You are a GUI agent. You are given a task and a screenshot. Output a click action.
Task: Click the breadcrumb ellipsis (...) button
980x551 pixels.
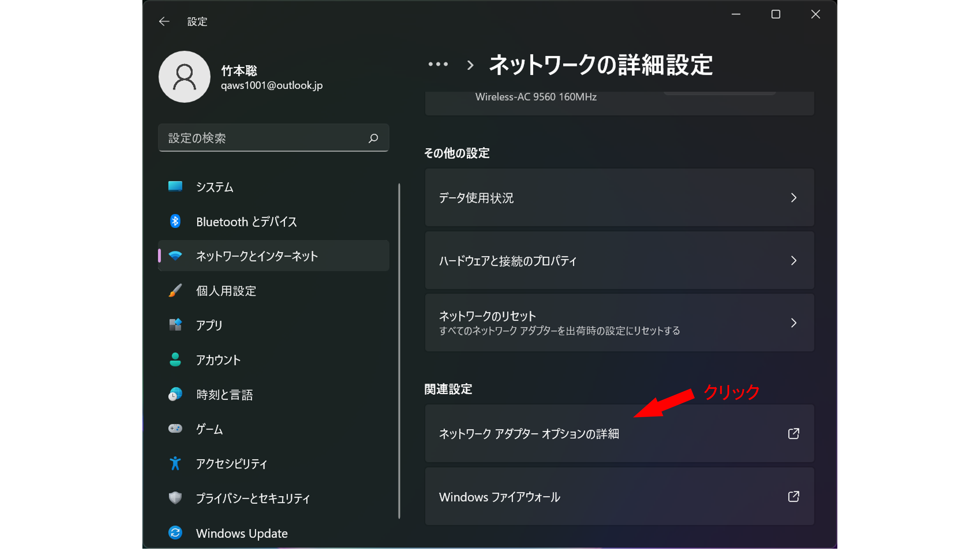(x=438, y=64)
